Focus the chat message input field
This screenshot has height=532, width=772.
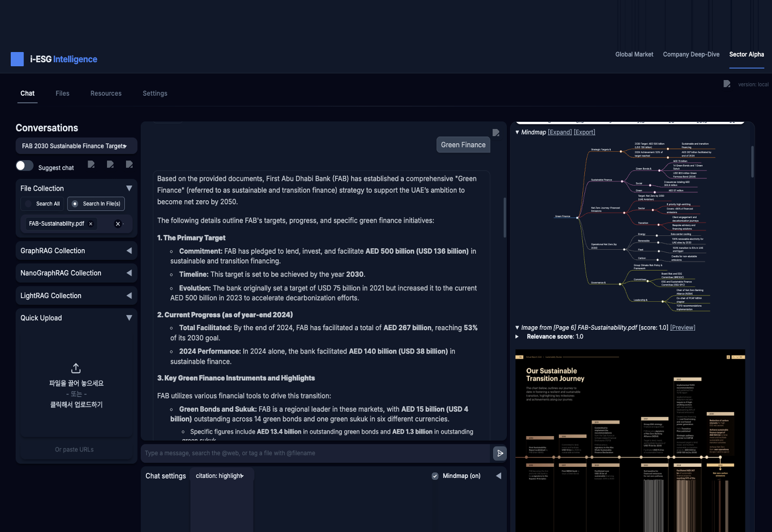pos(316,453)
